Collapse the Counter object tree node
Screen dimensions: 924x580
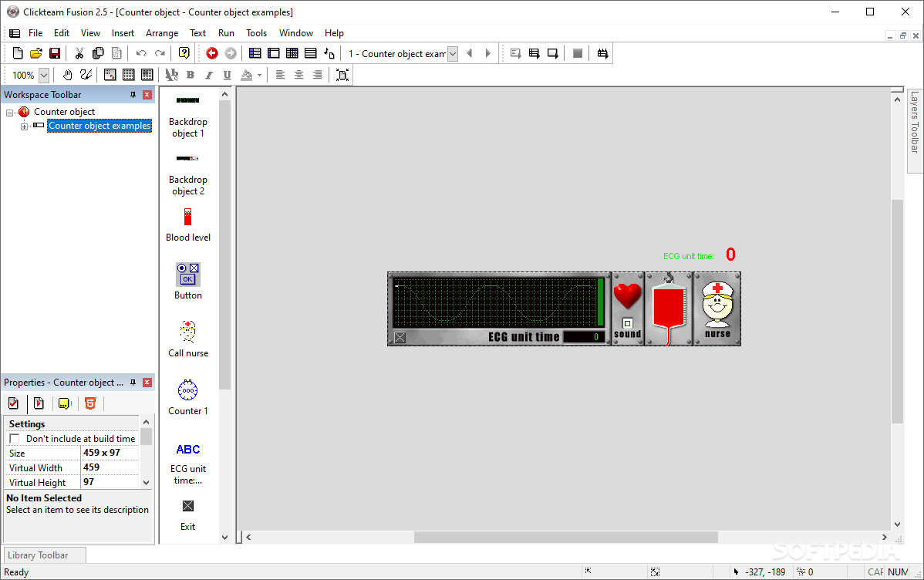coord(9,112)
